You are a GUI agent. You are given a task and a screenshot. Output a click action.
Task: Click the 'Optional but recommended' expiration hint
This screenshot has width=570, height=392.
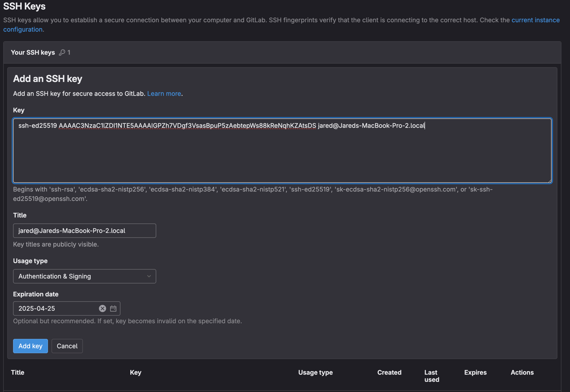128,321
